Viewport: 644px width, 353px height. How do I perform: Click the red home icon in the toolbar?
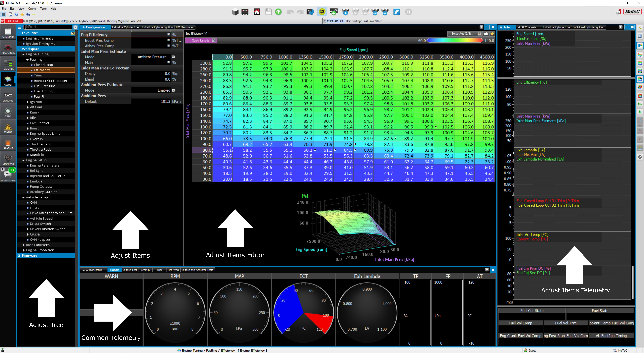257,12
